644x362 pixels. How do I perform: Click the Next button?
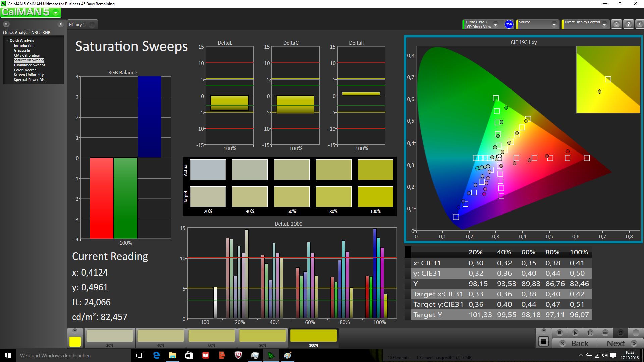(621, 343)
